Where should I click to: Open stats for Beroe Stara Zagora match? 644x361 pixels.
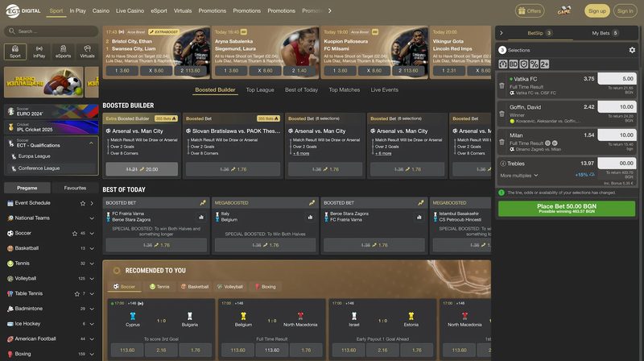(419, 217)
